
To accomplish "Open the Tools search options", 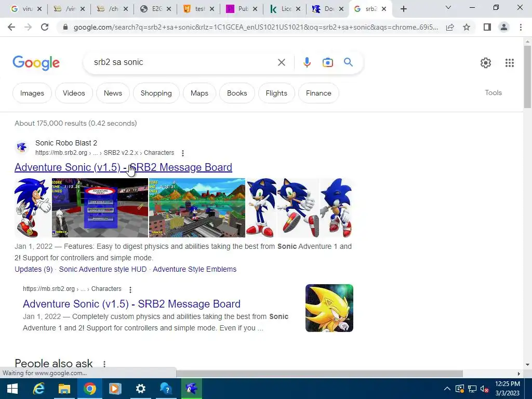I will (493, 92).
